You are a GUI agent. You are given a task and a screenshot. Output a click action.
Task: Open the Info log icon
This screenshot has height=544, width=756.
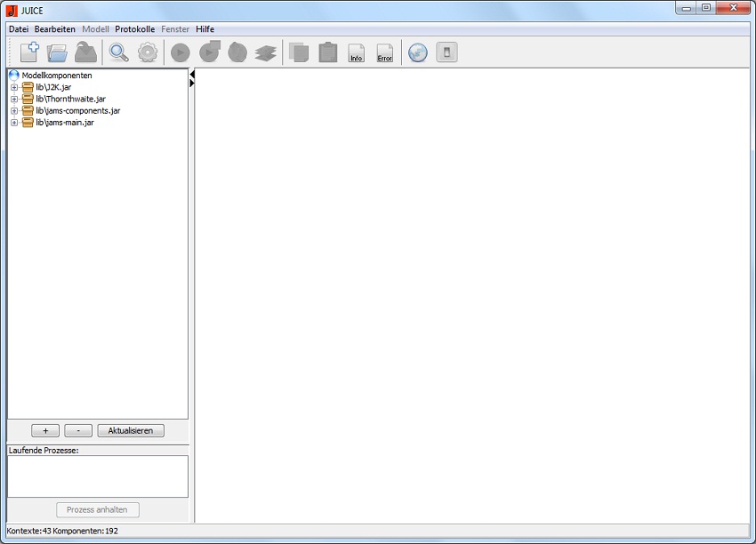(x=356, y=53)
